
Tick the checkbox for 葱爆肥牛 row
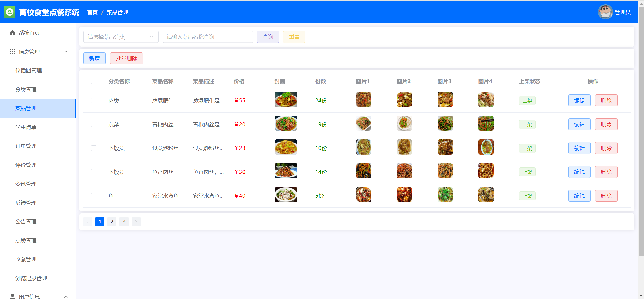[94, 101]
